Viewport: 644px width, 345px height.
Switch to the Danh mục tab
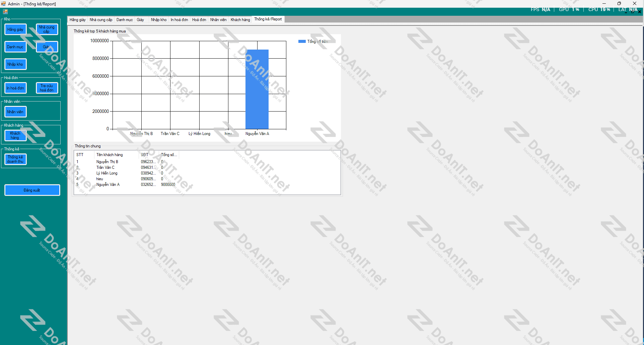tap(125, 20)
